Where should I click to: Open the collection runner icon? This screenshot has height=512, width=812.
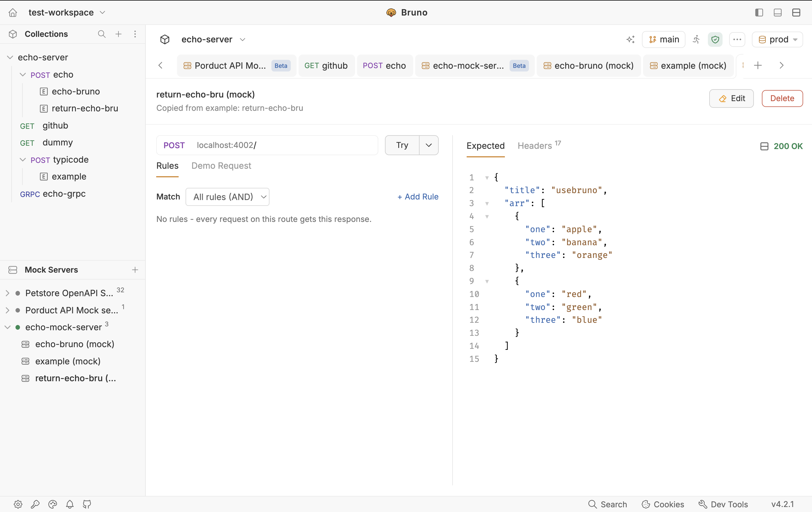click(x=696, y=39)
